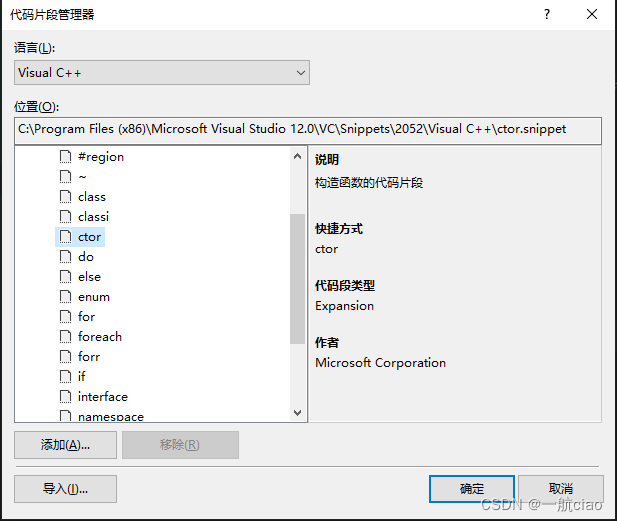Viewport: 617px width, 521px height.
Task: Click the Expansion snippet type text
Action: [344, 306]
